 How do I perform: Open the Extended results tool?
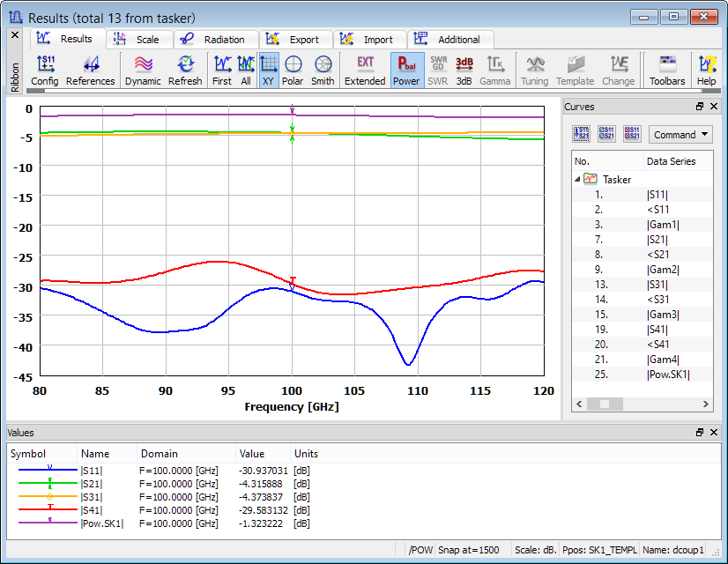365,70
